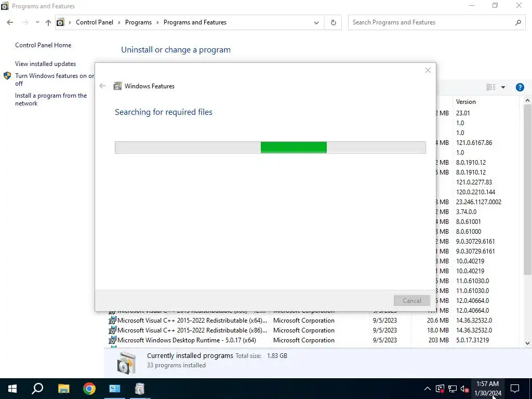Switch to Windows Features taskbar window
The image size is (532, 399).
(140, 389)
